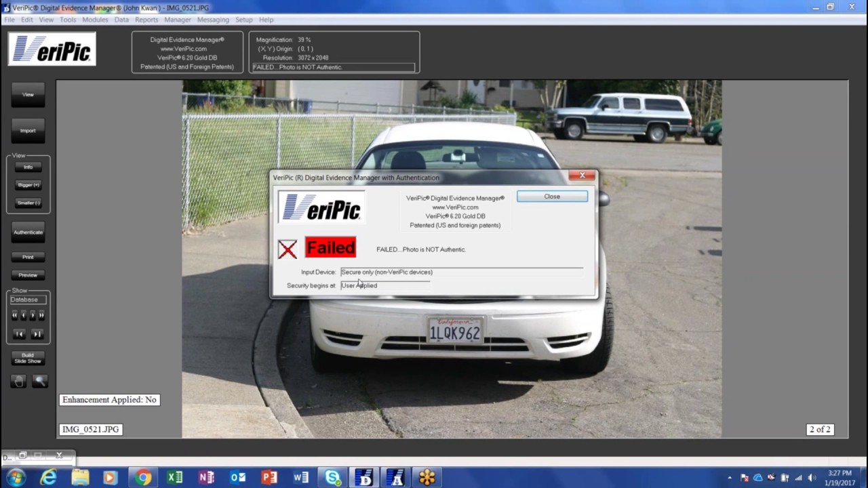Image resolution: width=868 pixels, height=488 pixels.
Task: Click the OneDrive cloud tray icon
Action: 758,478
